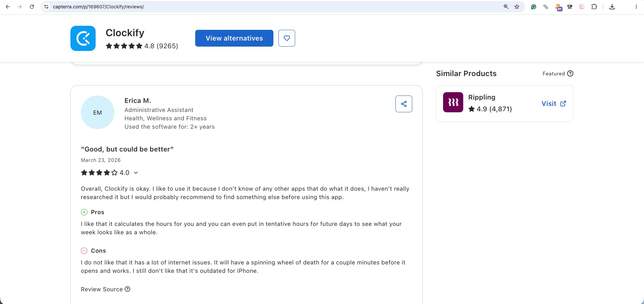The width and height of the screenshot is (644, 304).
Task: Click the Clockify logo
Action: pyautogui.click(x=83, y=38)
